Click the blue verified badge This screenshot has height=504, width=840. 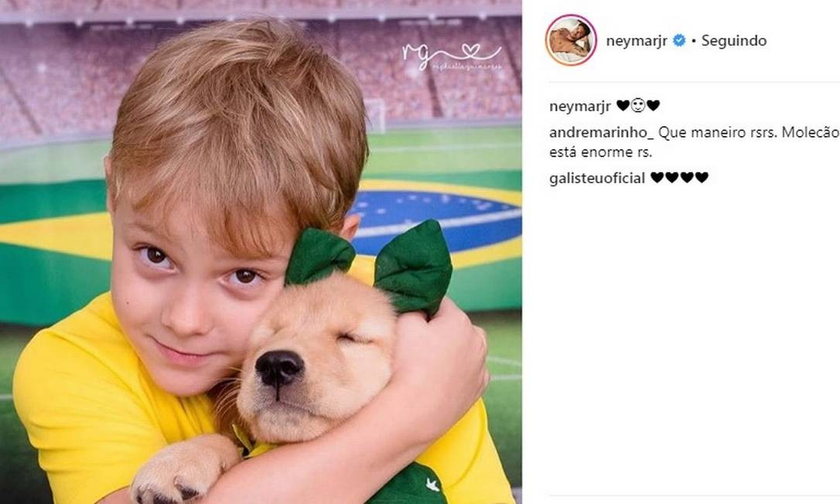pos(679,41)
